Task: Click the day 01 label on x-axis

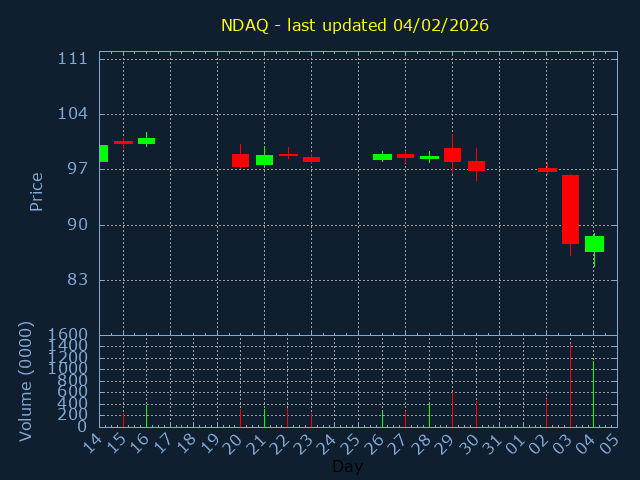Action: coord(516,443)
